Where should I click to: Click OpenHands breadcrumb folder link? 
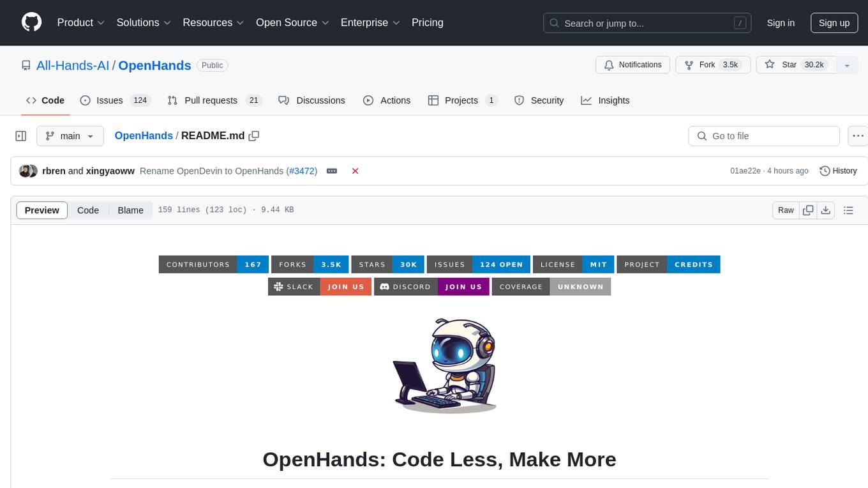click(144, 135)
